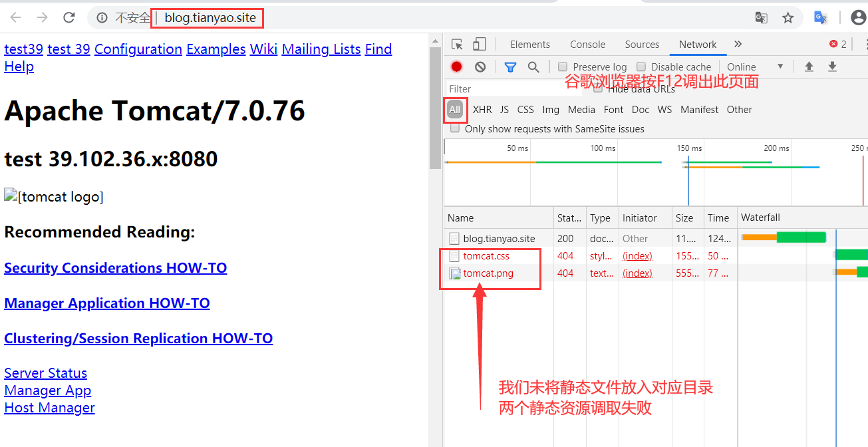Clear the network log
The height and width of the screenshot is (447, 868).
(480, 67)
